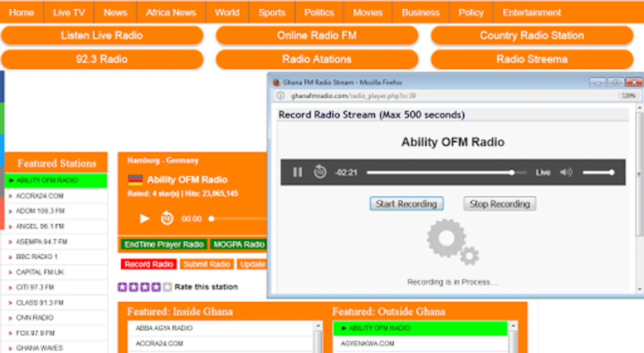Open the EndTime Prayer Radio link
The image size is (644, 353).
click(x=164, y=244)
